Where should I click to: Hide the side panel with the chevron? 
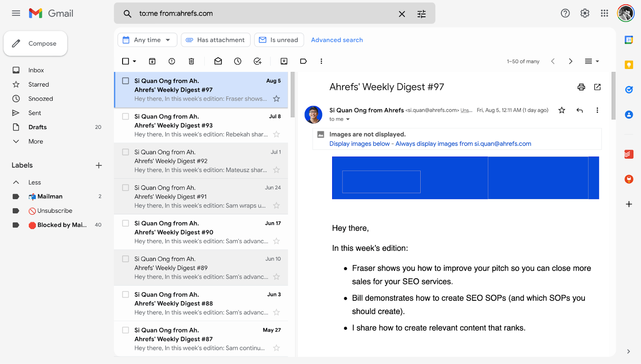629,352
